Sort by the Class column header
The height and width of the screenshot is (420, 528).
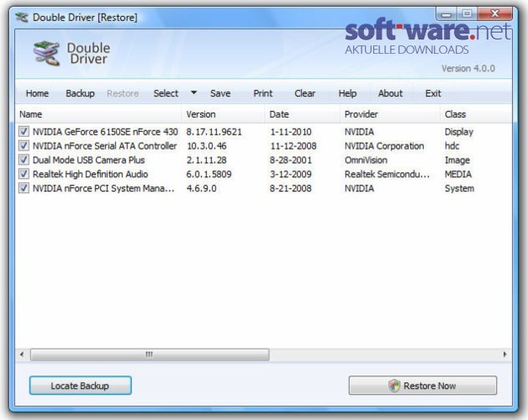(476, 114)
